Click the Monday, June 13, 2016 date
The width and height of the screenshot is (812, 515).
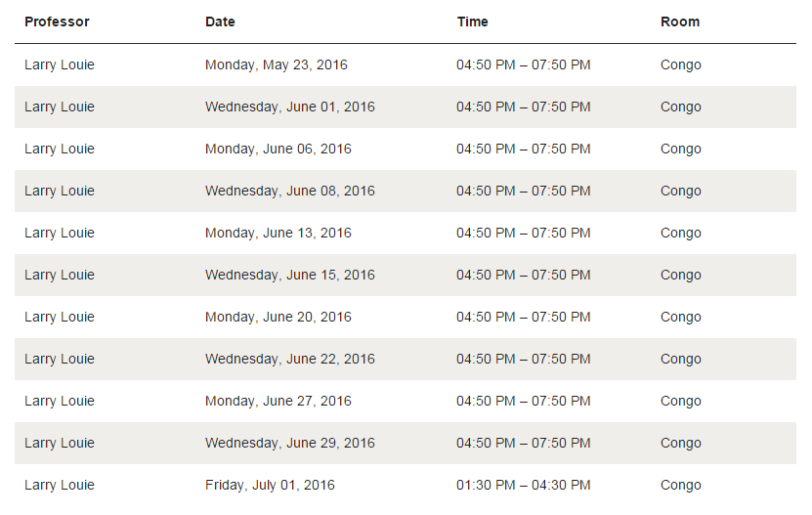pos(278,233)
